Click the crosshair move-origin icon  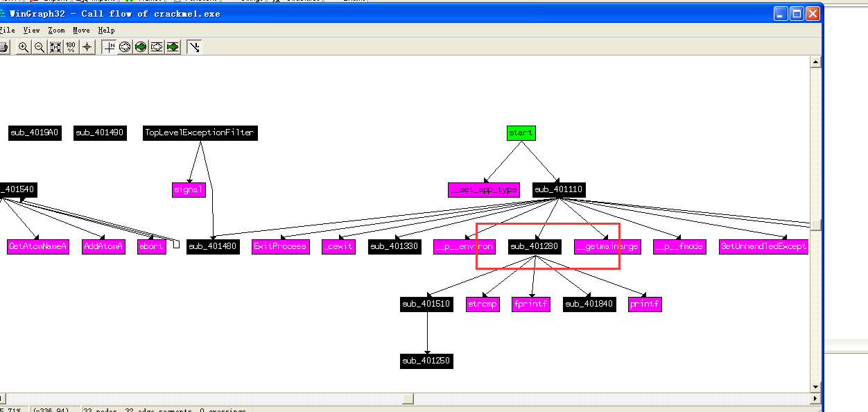87,47
